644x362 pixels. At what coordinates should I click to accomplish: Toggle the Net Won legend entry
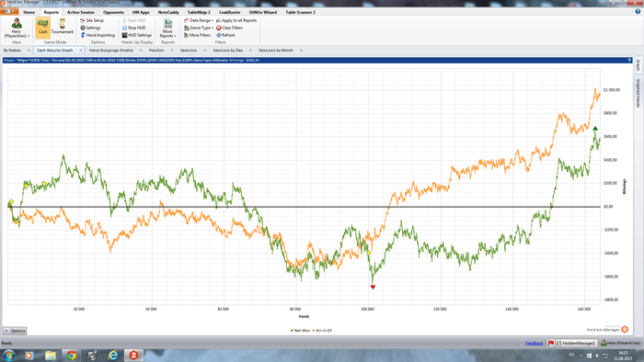tap(300, 331)
